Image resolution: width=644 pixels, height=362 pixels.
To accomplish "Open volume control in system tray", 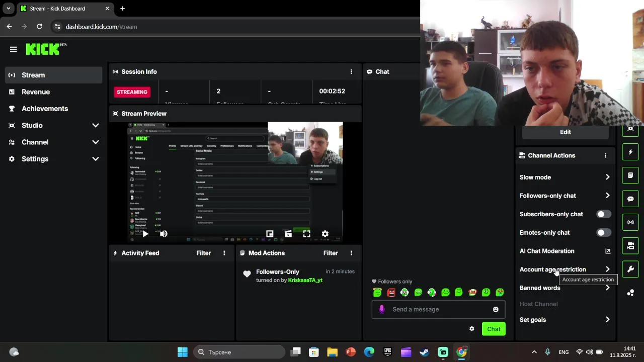I will pos(590,352).
